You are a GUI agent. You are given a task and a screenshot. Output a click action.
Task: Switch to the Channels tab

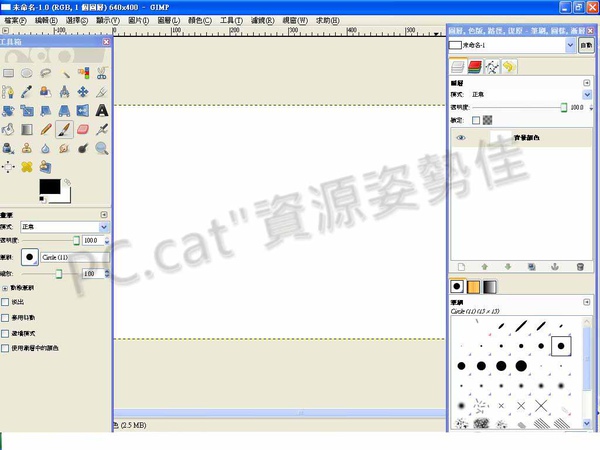[475, 67]
